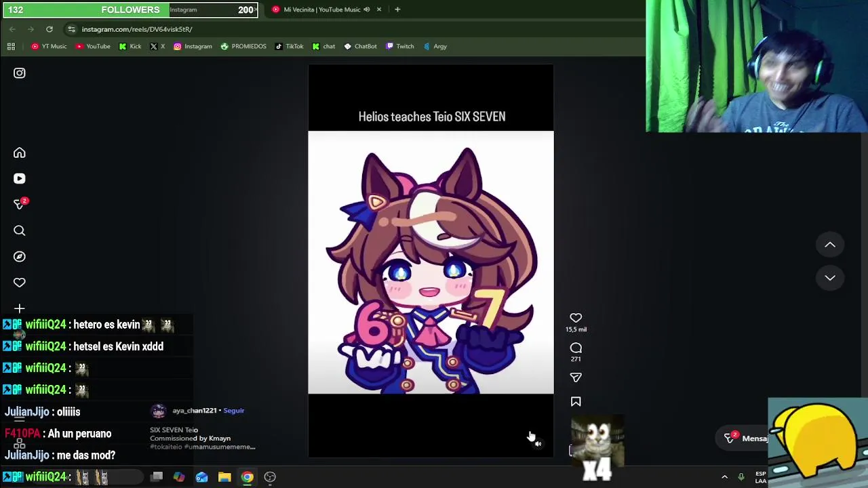
Task: Open aya_chan1221 profile name
Action: 195,411
